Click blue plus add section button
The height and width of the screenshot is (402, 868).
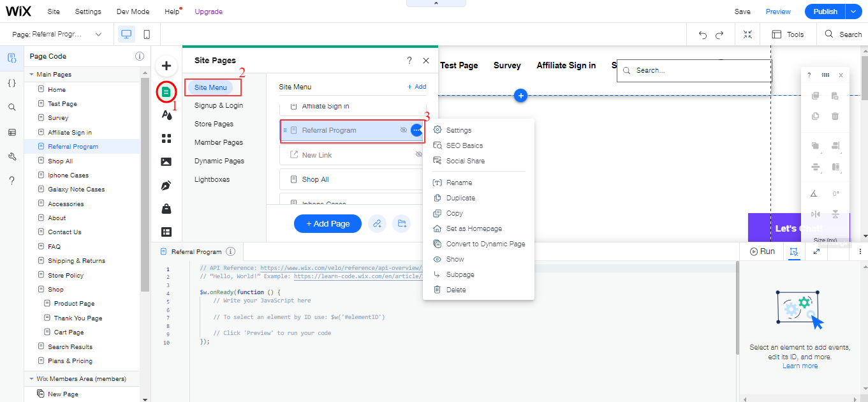(521, 96)
